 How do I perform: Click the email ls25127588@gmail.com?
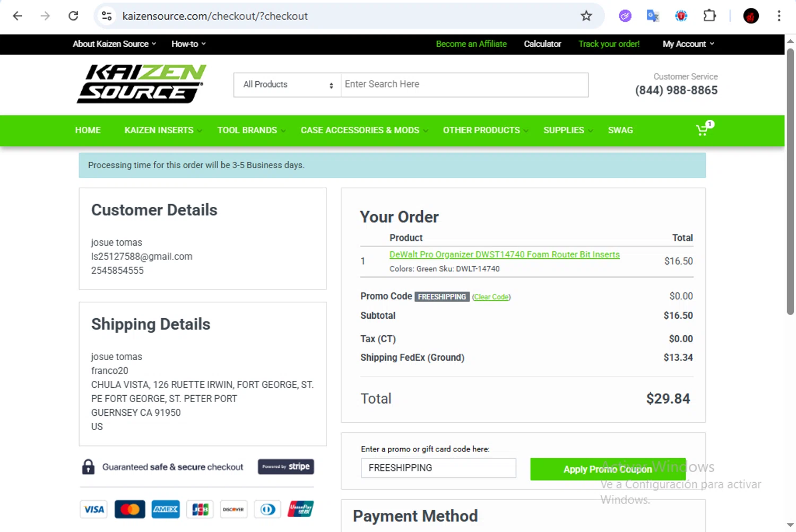tap(142, 256)
